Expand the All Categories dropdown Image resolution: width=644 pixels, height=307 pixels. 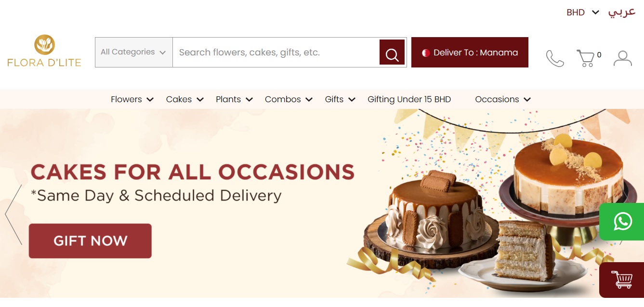pos(133,52)
